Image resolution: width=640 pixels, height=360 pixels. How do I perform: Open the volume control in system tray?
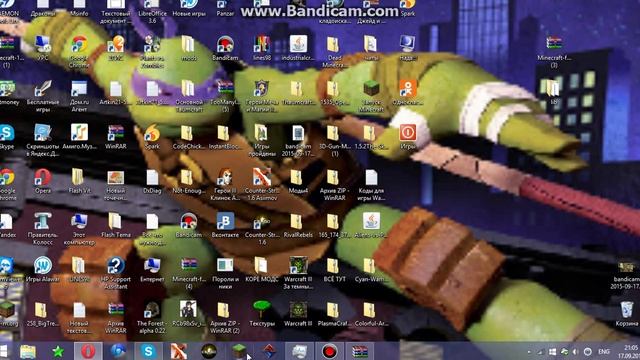click(x=576, y=351)
